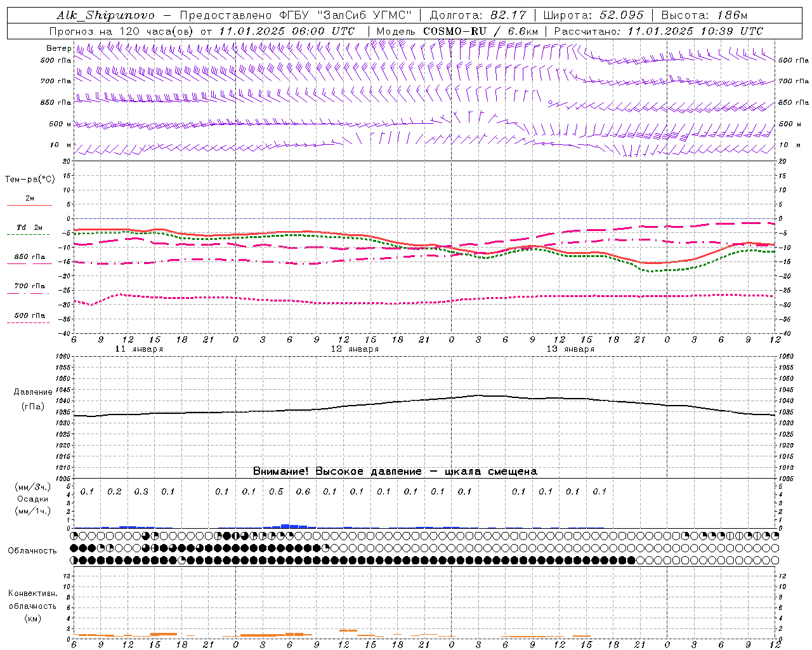Click the '(гПа)' unit label under Давление
Image resolution: width=812 pixels, height=650 pixels.
pyautogui.click(x=33, y=406)
